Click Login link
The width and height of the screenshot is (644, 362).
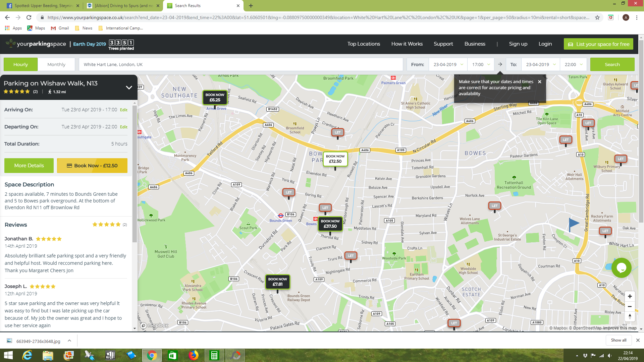coord(545,44)
